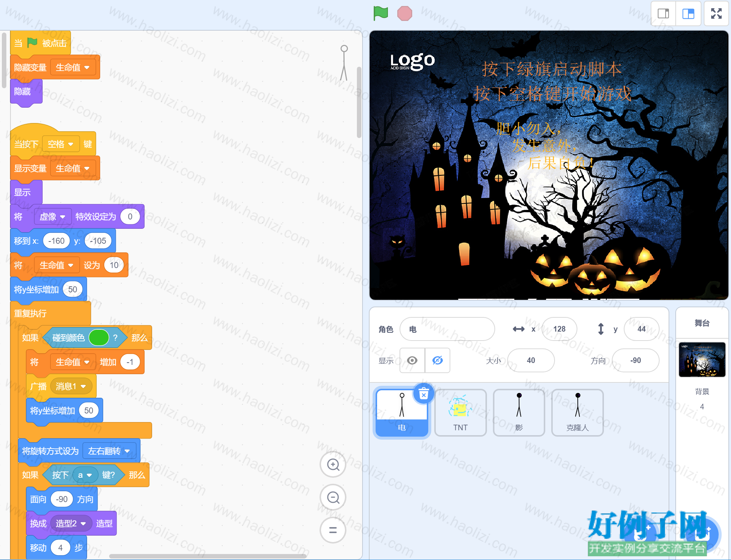Enter full screen stage mode
Viewport: 731px width, 560px height.
click(716, 14)
